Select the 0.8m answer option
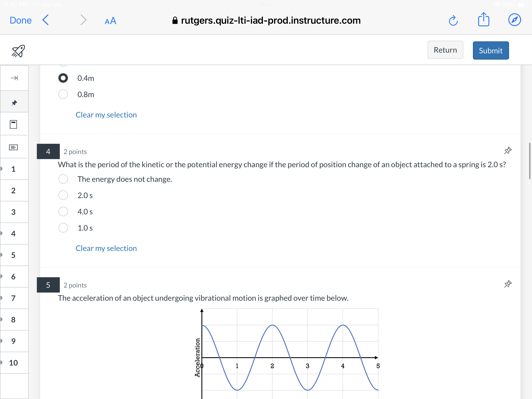 pos(63,94)
